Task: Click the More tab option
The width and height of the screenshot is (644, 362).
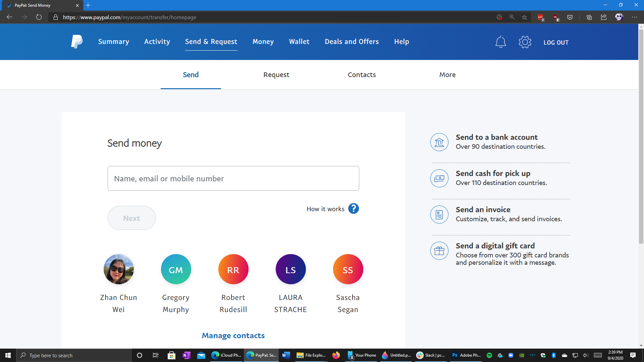Action: point(448,75)
